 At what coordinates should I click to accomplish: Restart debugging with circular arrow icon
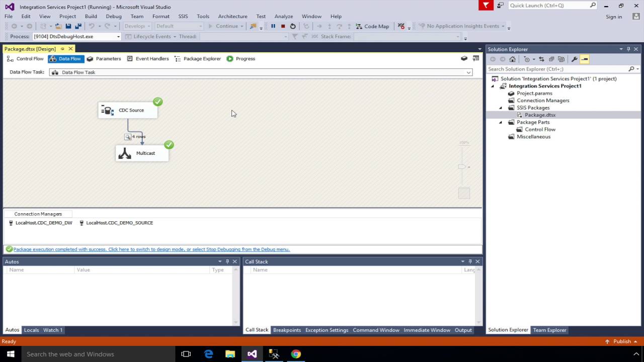click(x=293, y=26)
